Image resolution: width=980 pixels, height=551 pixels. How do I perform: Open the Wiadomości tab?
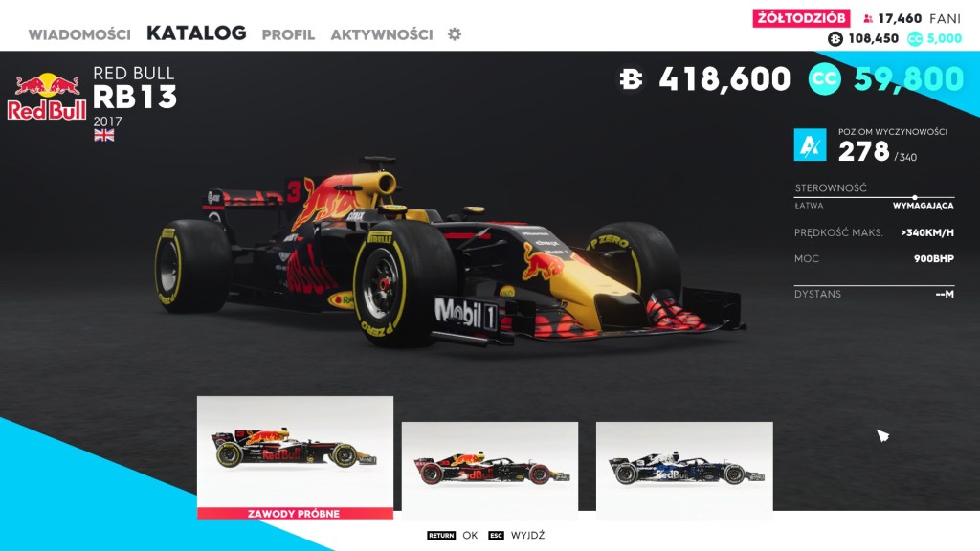[x=79, y=35]
